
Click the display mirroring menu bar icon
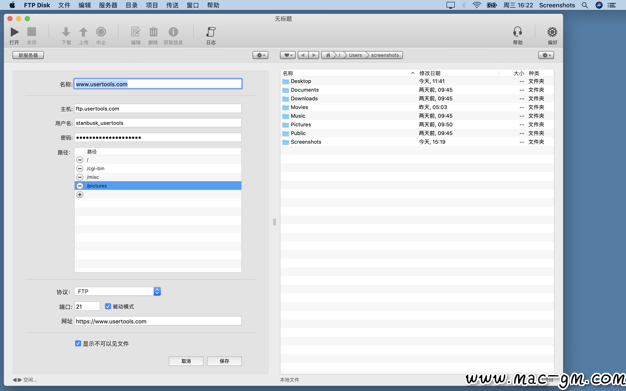tap(450, 5)
